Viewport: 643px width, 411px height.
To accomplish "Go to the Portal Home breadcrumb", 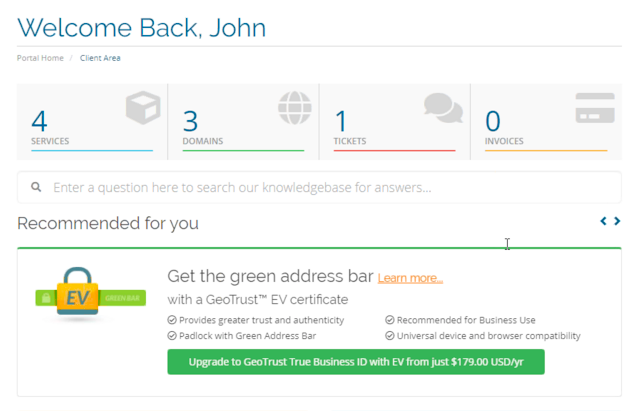I will pyautogui.click(x=40, y=58).
